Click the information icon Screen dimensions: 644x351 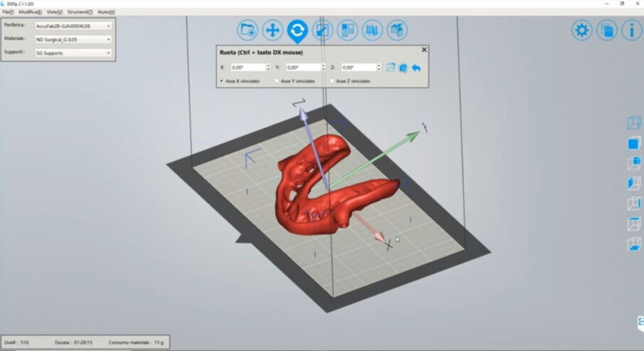tap(631, 30)
